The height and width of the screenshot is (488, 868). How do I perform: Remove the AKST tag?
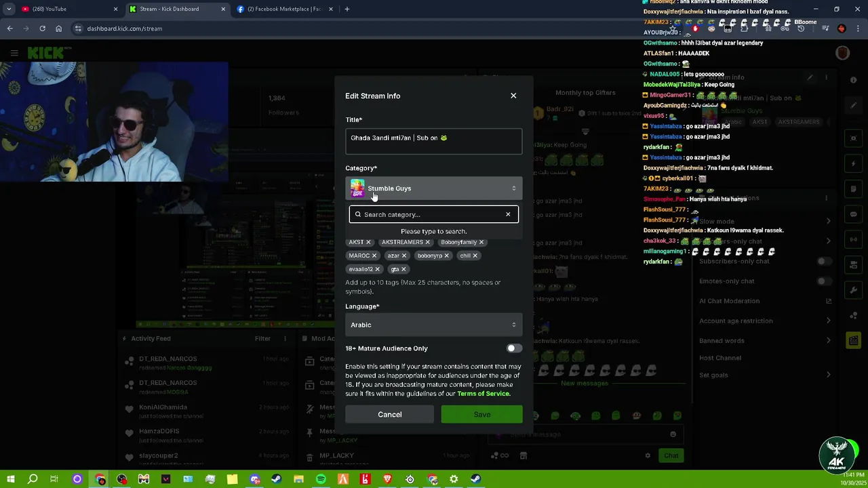click(x=368, y=242)
